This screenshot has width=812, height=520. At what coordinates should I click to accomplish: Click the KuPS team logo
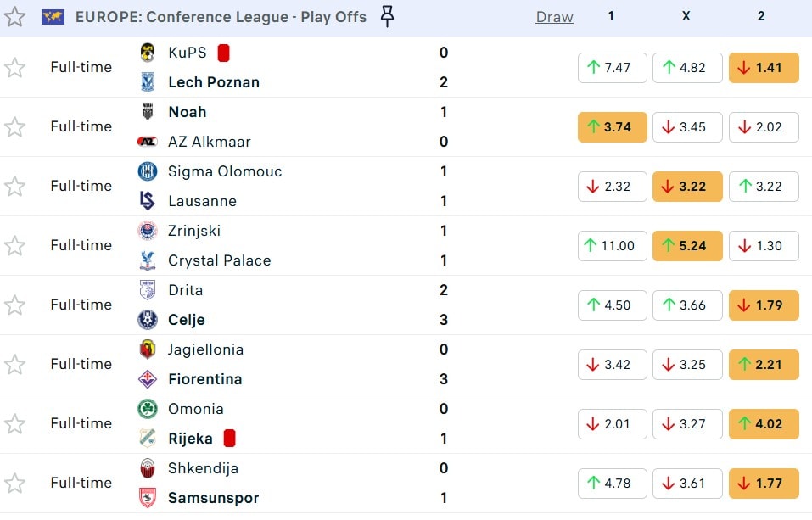[148, 53]
